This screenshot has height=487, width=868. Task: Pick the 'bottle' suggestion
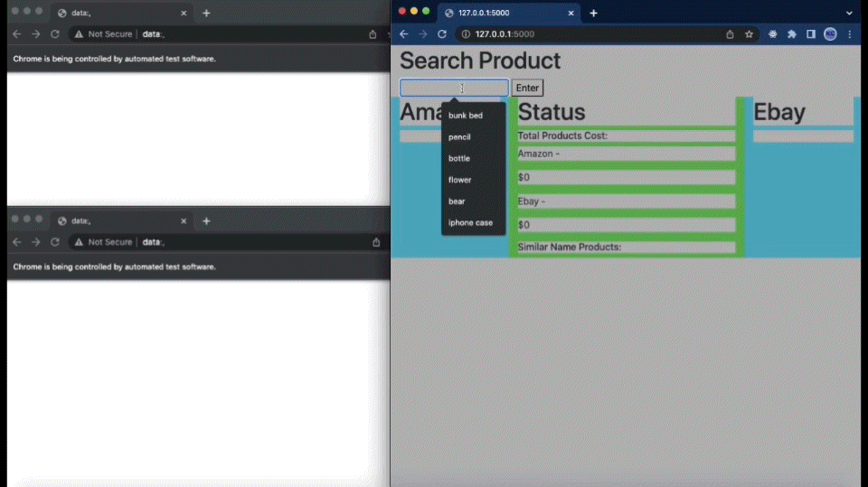[x=459, y=159]
